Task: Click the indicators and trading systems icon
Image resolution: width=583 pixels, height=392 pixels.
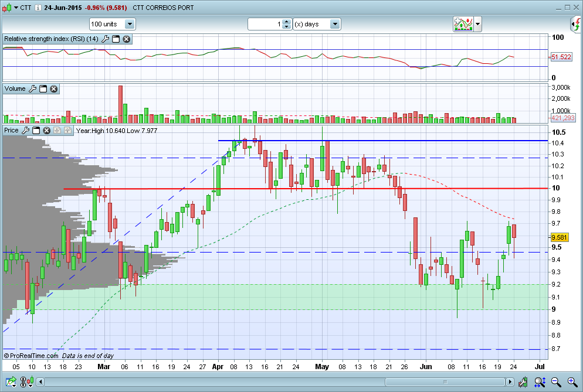Action: coord(463,24)
